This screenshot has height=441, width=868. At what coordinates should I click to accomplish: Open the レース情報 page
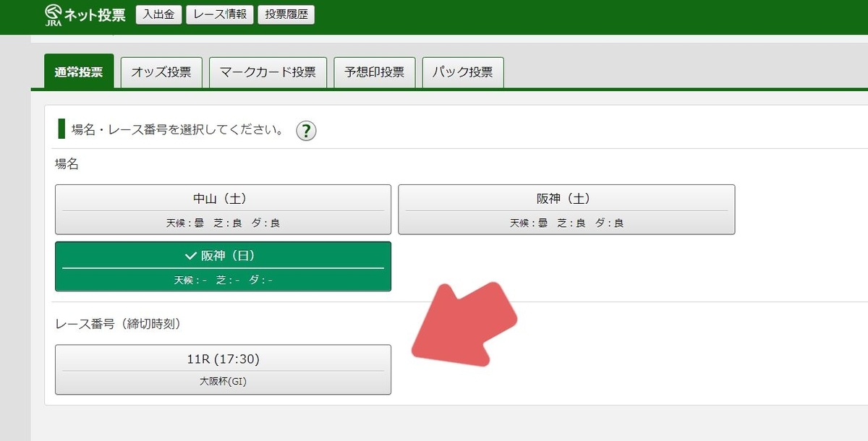(220, 14)
